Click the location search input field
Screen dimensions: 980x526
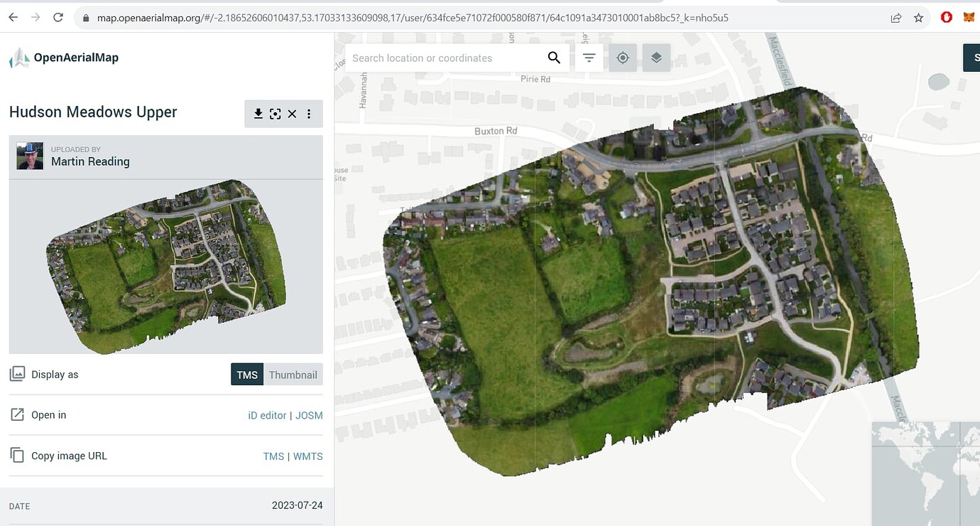pos(440,58)
